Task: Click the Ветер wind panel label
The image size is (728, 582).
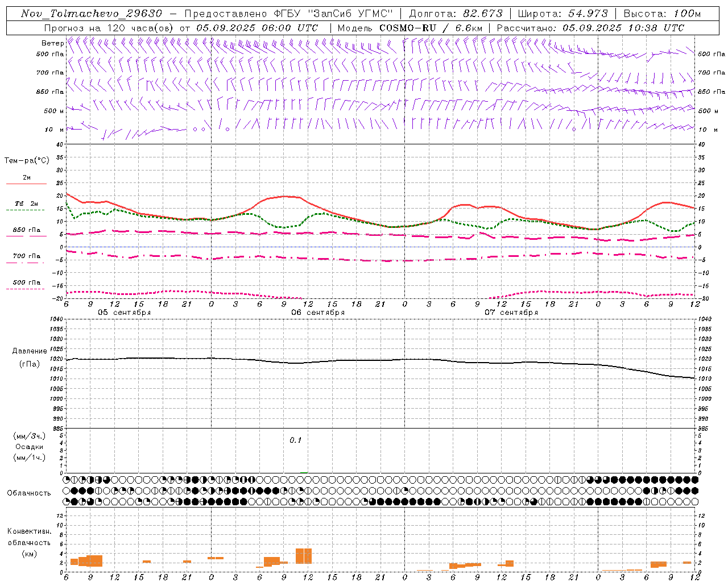Action: [x=52, y=43]
